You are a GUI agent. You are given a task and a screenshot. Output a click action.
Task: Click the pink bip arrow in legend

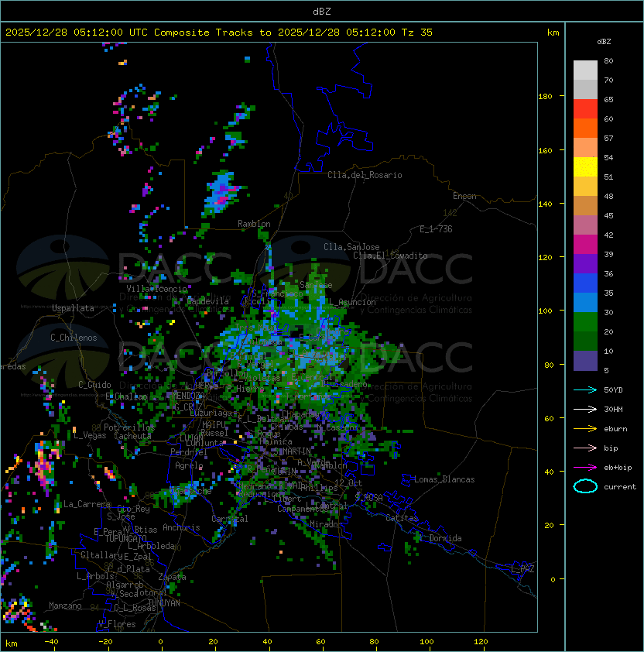point(585,448)
